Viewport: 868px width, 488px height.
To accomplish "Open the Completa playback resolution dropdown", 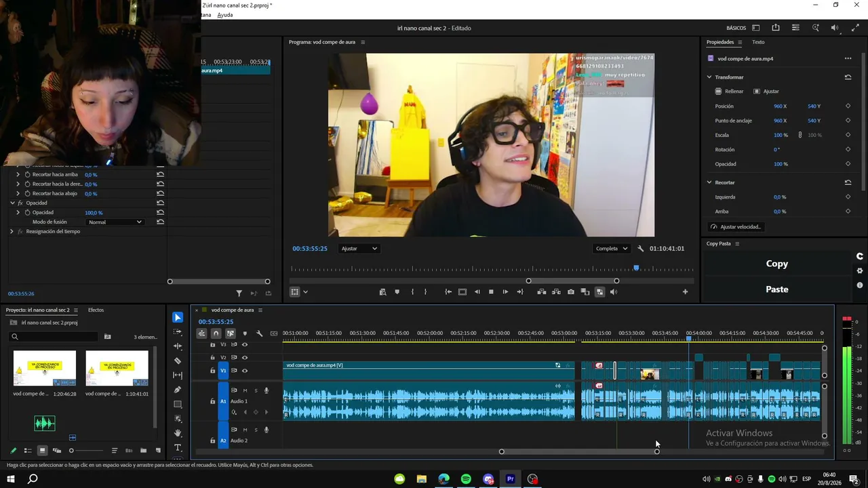I will 612,249.
